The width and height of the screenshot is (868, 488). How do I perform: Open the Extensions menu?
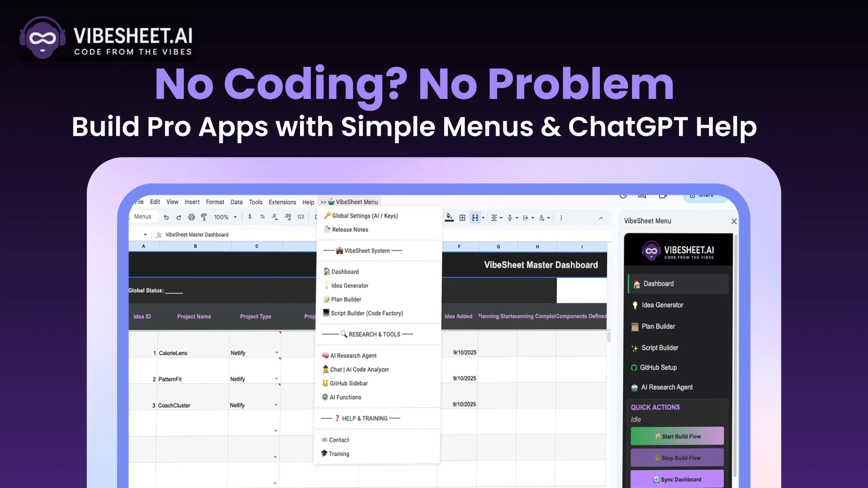click(x=282, y=202)
